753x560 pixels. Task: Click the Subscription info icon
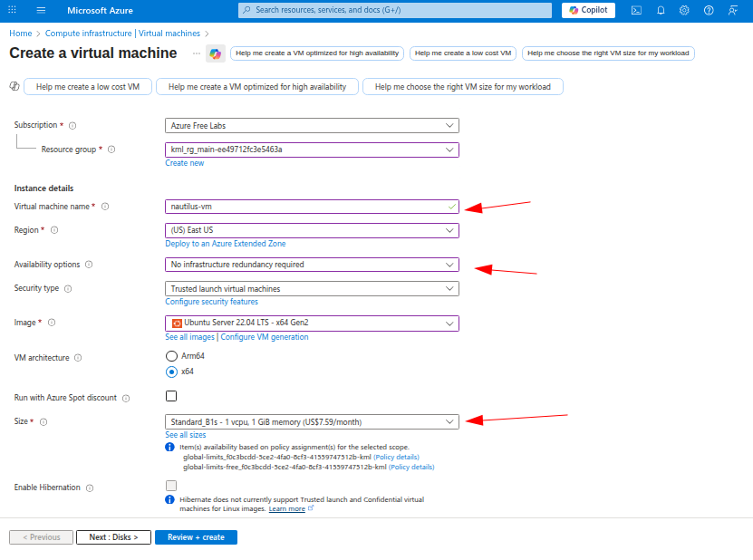point(72,125)
